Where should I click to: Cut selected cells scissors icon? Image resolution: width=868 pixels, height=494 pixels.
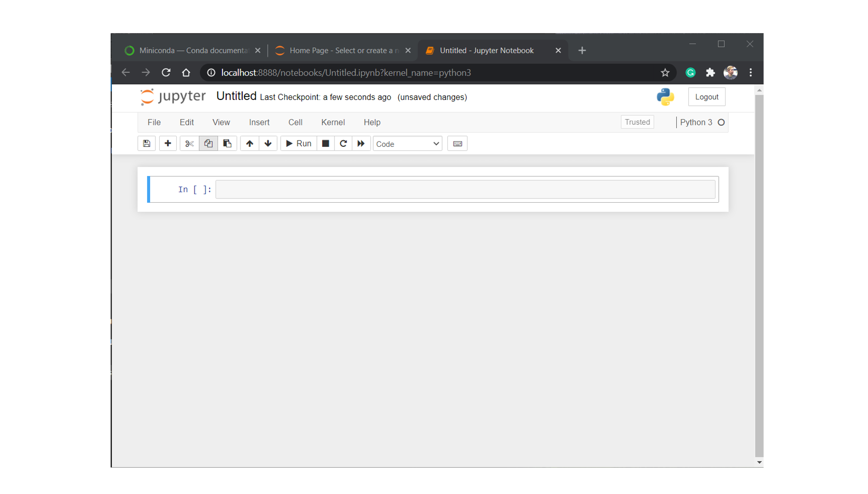(x=189, y=143)
